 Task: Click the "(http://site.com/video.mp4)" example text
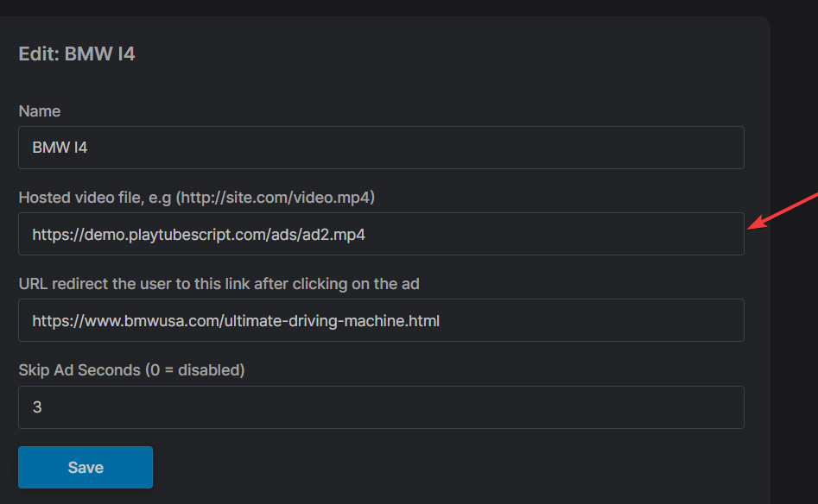276,198
